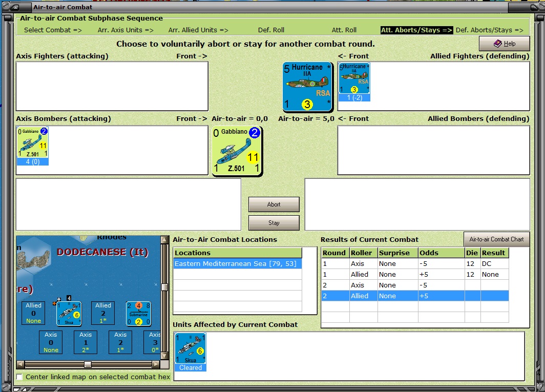Click the map horizontal scrollbar left arrow
This screenshot has width=545, height=392.
pyautogui.click(x=20, y=364)
